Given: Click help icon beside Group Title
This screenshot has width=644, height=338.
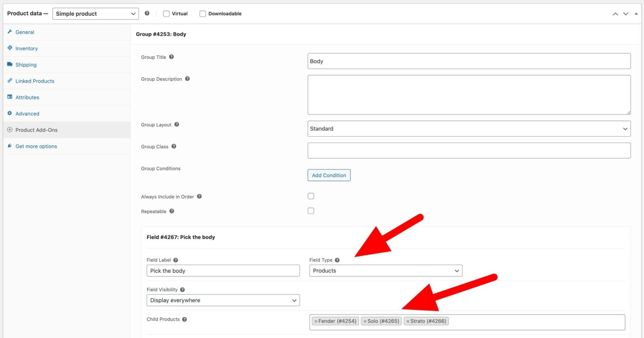Looking at the screenshot, I should coord(171,57).
